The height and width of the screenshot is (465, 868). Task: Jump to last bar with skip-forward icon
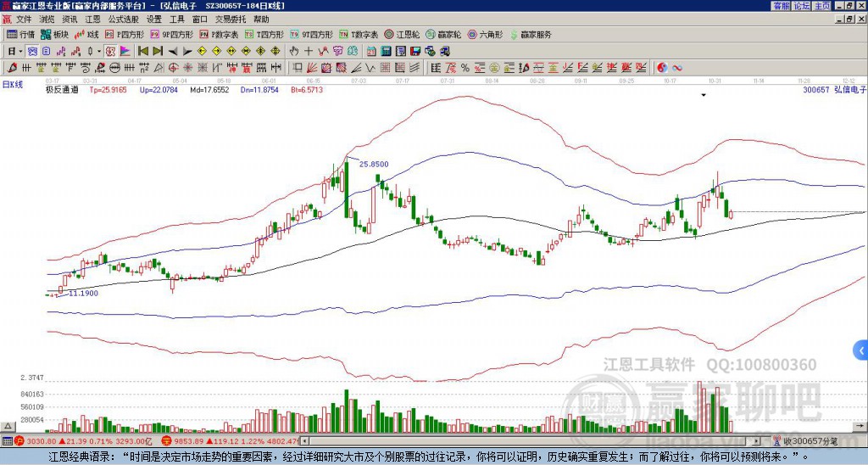point(158,51)
